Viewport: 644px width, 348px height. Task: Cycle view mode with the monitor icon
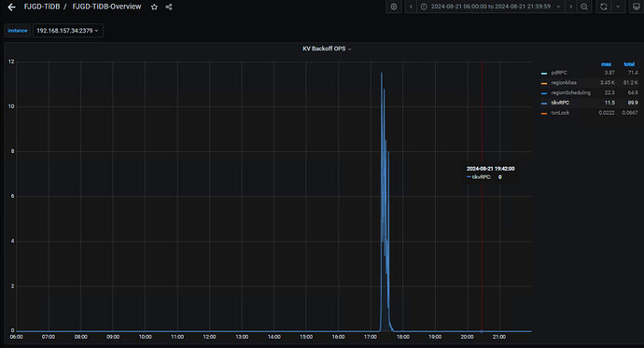point(637,7)
